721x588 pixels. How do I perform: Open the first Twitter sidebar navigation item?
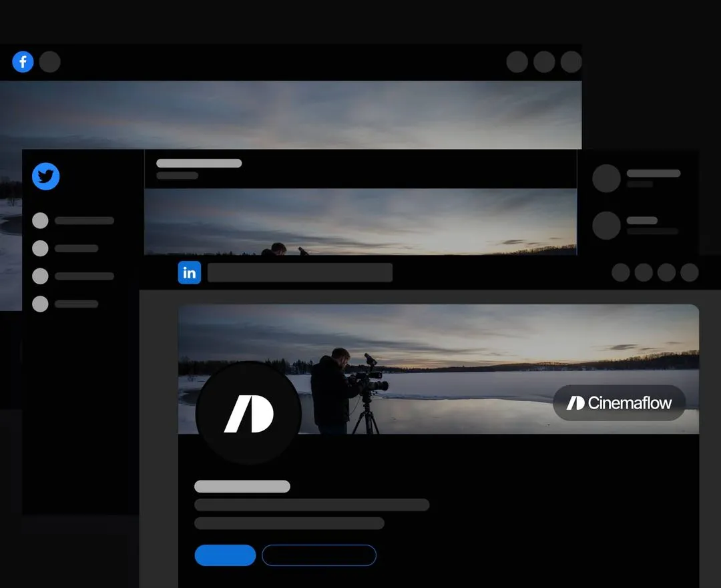click(39, 220)
